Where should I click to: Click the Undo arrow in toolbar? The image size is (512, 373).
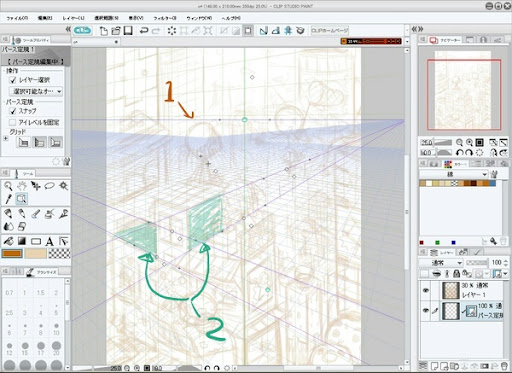(x=144, y=31)
